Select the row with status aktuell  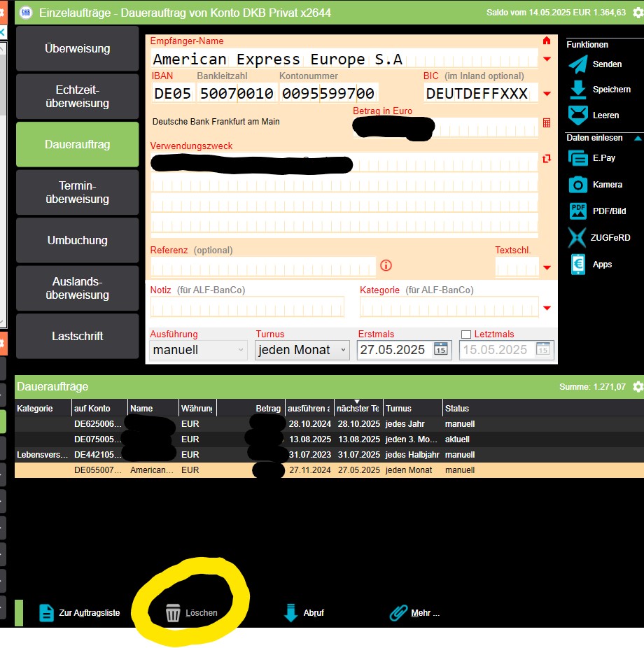coord(329,439)
